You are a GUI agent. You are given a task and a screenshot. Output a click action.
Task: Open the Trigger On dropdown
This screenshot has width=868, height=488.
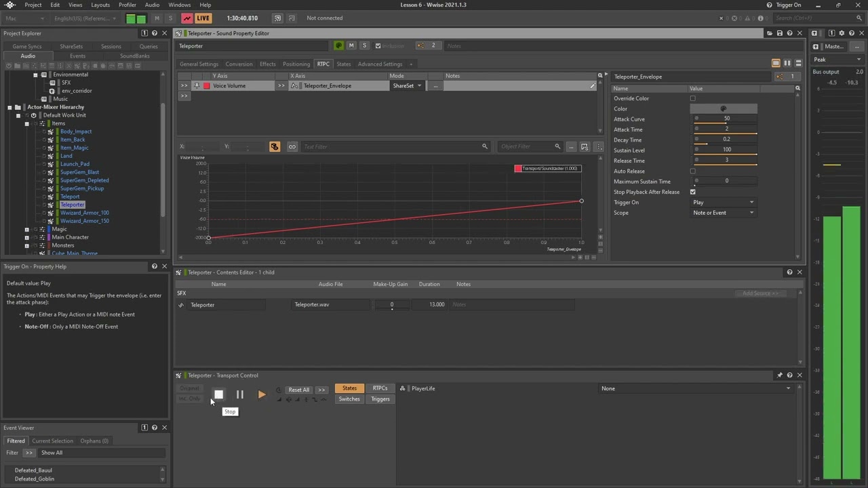[x=723, y=202]
